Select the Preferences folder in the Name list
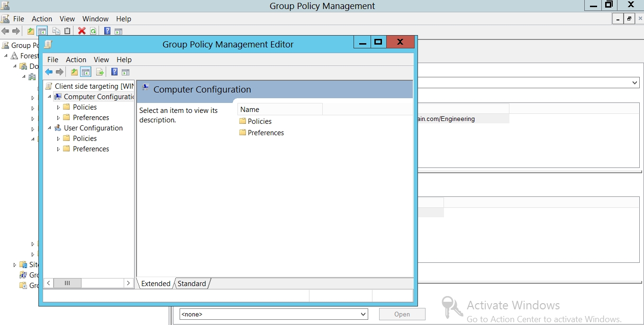The width and height of the screenshot is (644, 325). pyautogui.click(x=265, y=133)
